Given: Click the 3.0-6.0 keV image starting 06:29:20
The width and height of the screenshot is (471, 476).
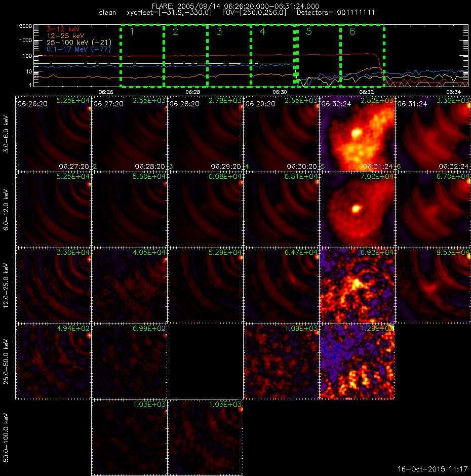Looking at the screenshot, I should (x=281, y=134).
